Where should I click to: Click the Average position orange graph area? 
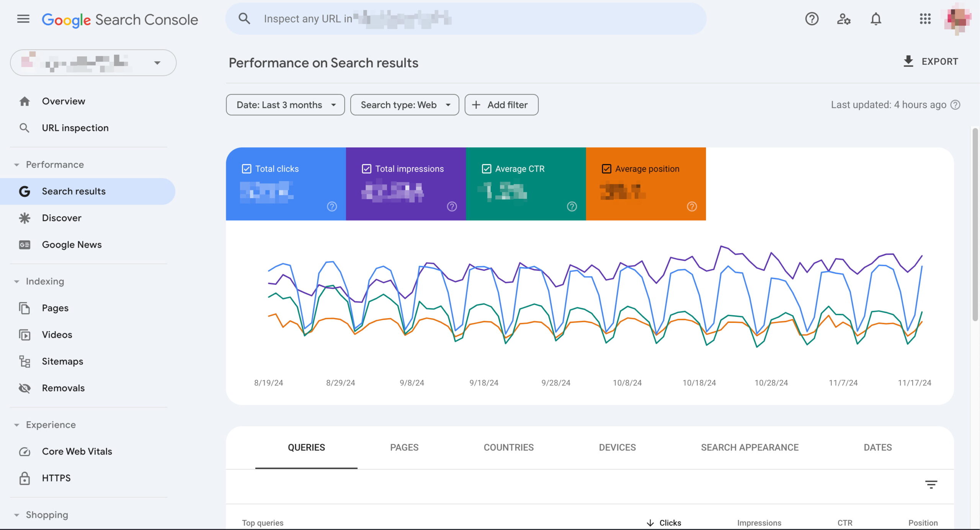point(646,183)
